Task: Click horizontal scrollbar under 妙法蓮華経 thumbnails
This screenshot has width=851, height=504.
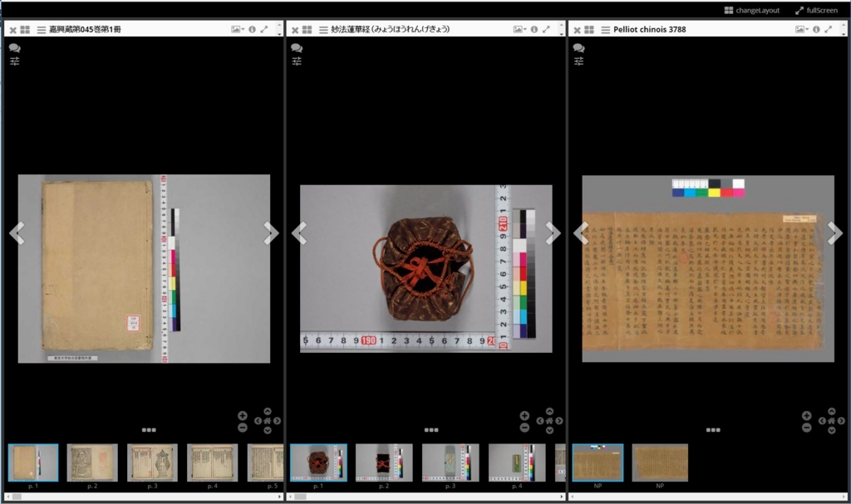Action: tap(426, 497)
